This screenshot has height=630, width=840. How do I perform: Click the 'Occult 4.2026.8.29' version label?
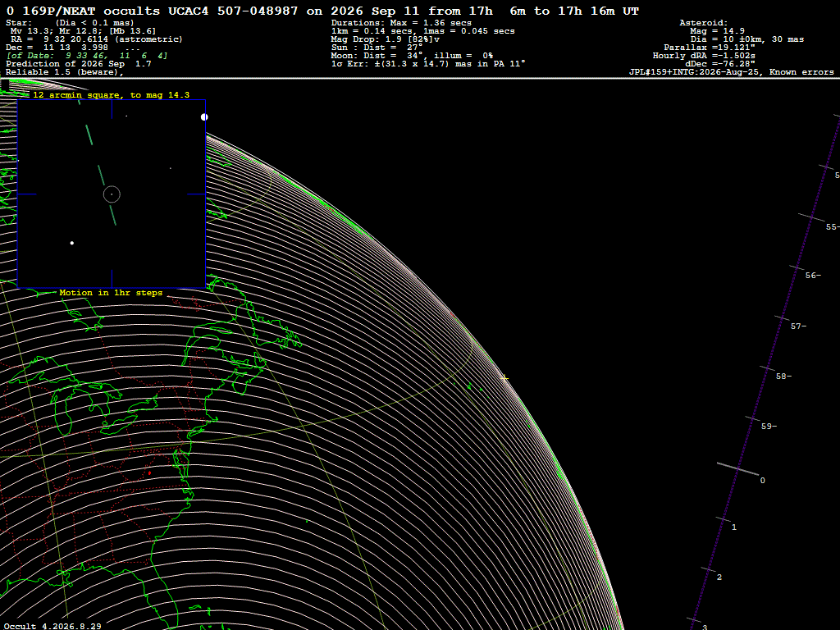[x=52, y=626]
